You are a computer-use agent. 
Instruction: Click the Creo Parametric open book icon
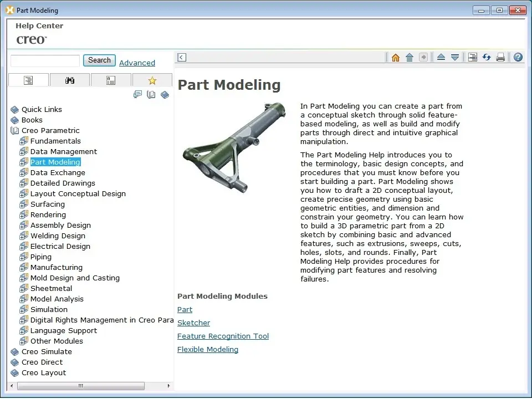click(x=14, y=131)
